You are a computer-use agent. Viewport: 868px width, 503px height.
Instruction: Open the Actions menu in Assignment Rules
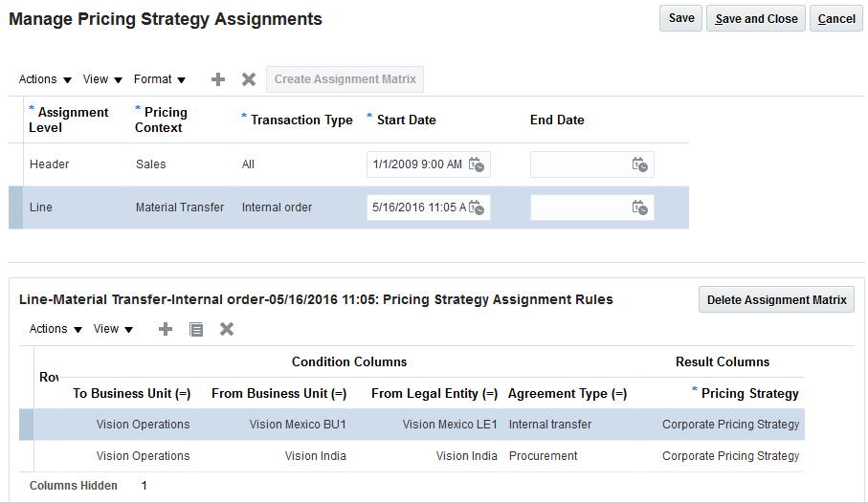(56, 329)
